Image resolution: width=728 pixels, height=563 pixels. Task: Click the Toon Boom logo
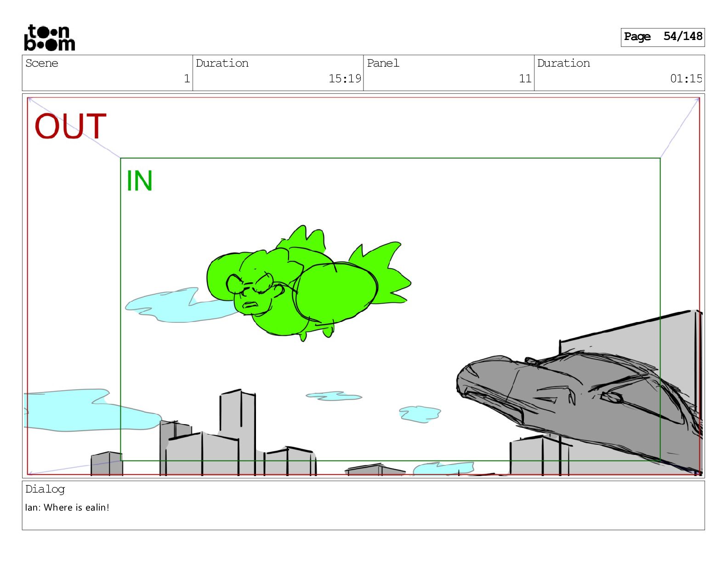tap(49, 38)
